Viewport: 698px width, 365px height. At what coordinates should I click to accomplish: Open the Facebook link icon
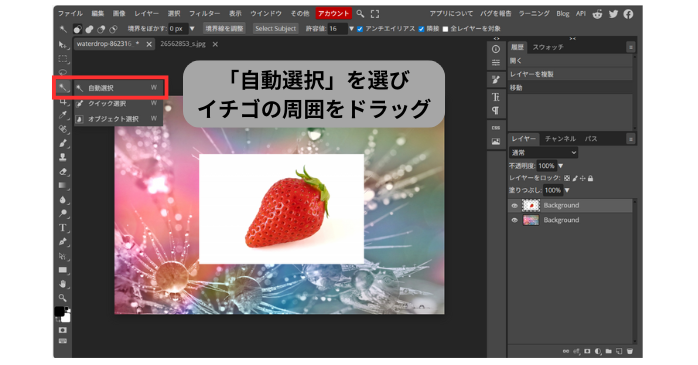[628, 14]
